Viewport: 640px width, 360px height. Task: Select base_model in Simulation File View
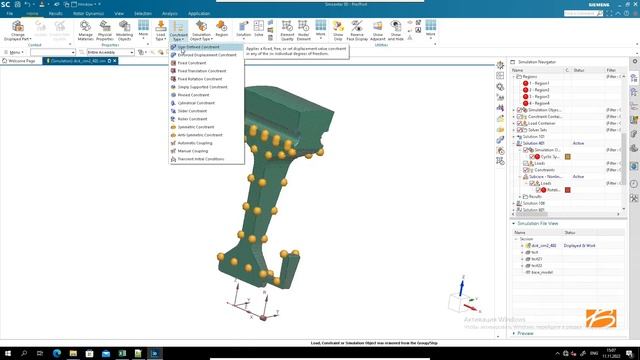tap(542, 272)
